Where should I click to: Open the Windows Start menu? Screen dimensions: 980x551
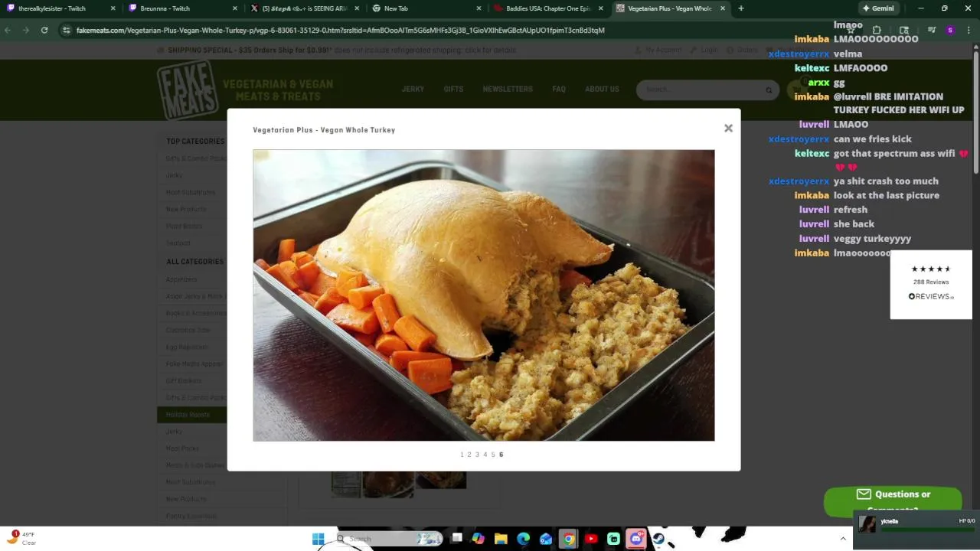click(x=318, y=539)
